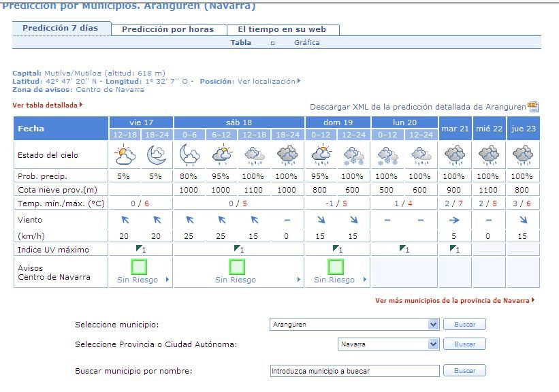Click wind arrow for dom 19 12-24

point(353,220)
